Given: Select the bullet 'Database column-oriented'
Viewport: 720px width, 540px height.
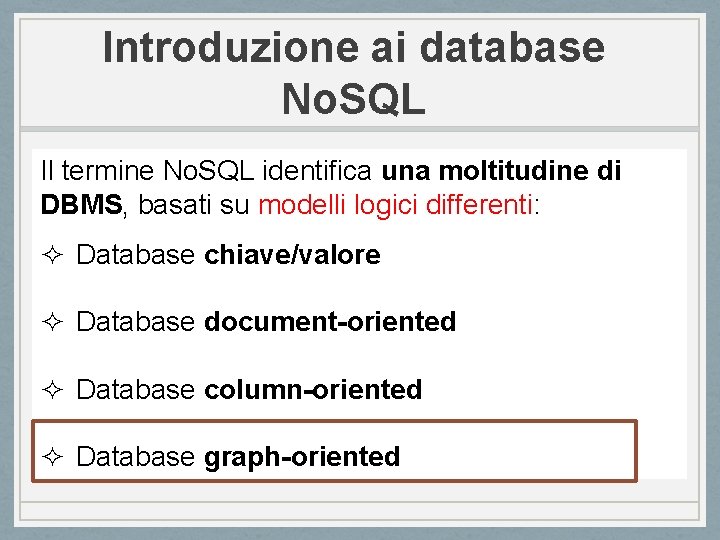Looking at the screenshot, I should [249, 389].
